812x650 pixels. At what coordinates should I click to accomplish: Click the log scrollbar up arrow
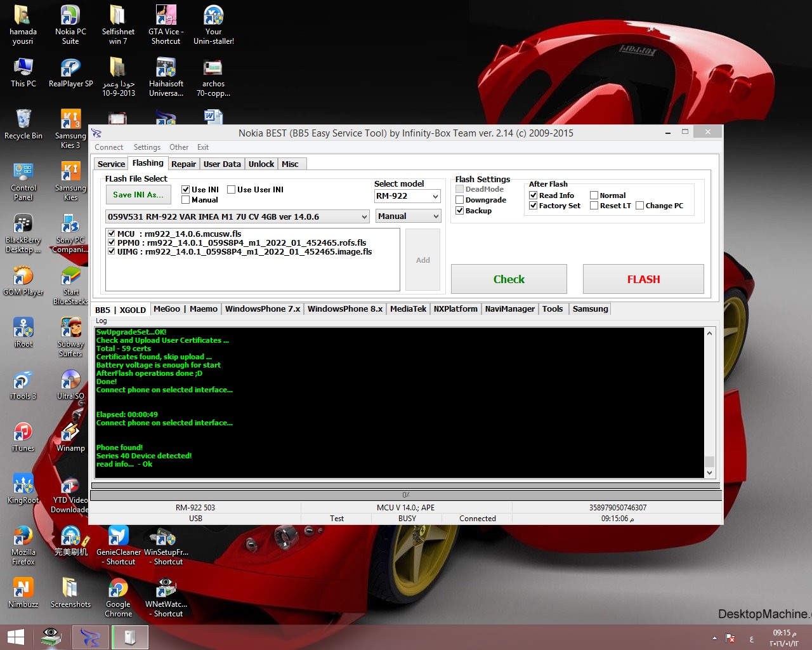coord(709,333)
